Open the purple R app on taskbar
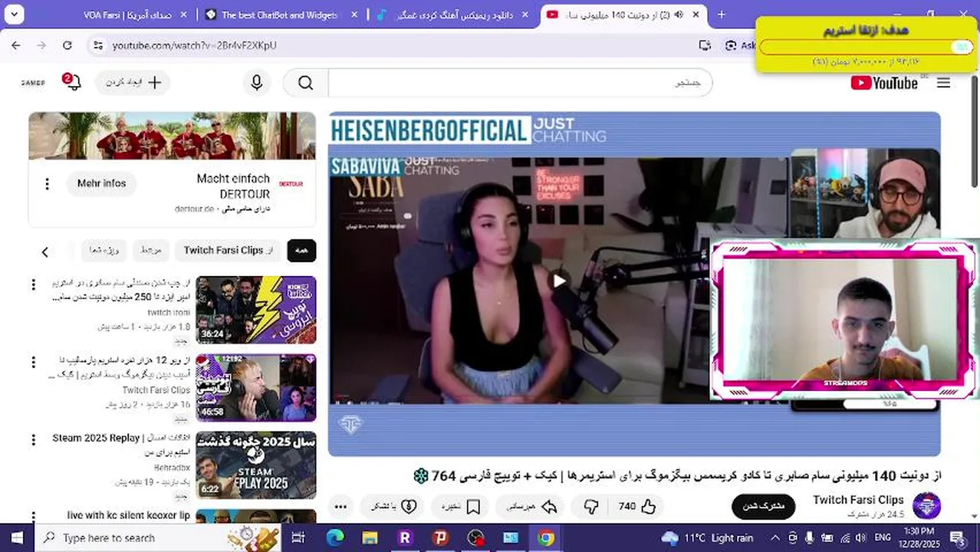 coord(405,538)
